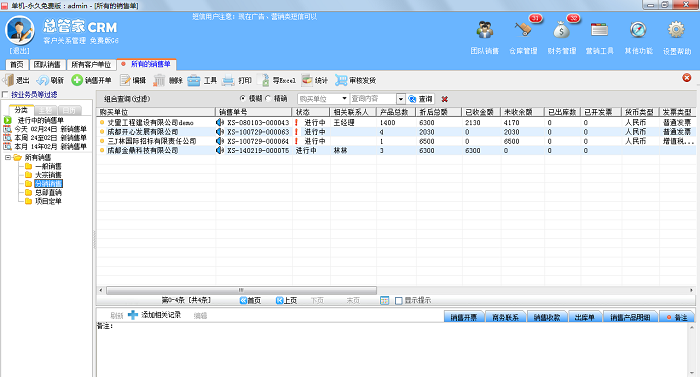Go to 上页 previous page

(286, 301)
